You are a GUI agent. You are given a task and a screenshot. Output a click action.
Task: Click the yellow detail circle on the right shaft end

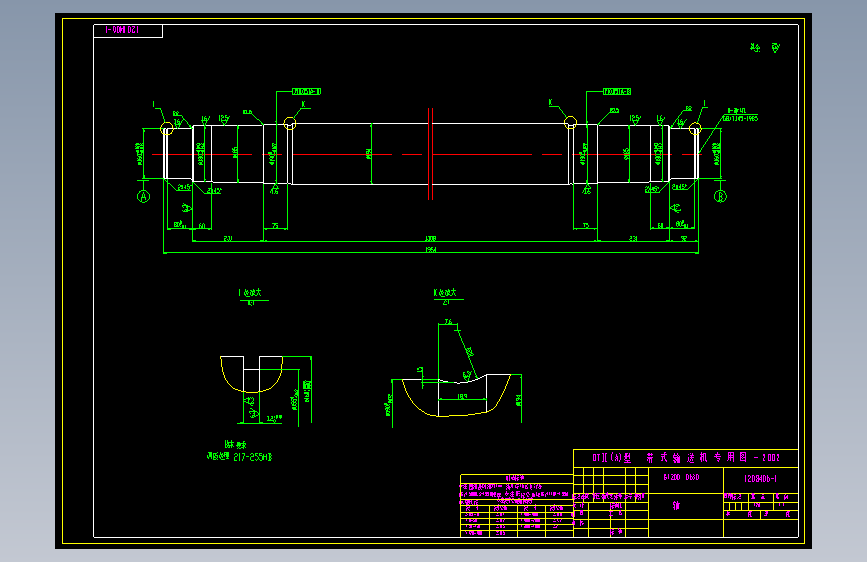coord(695,129)
